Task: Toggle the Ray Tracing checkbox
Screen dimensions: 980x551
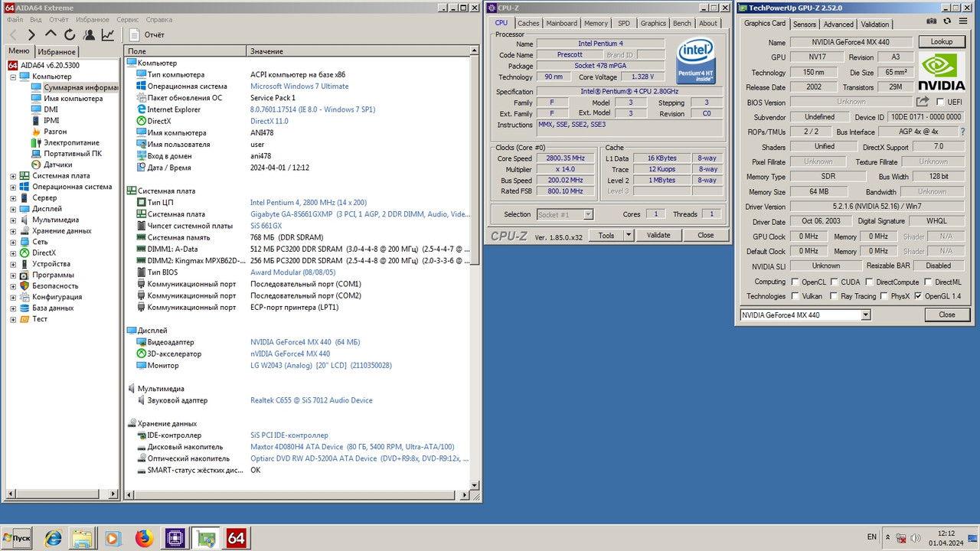Action: (834, 296)
